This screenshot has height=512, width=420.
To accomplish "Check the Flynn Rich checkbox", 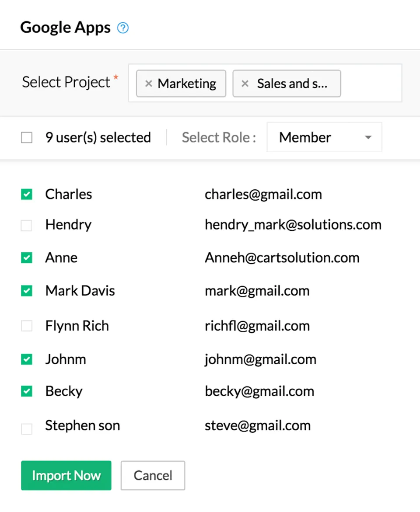I will tap(27, 326).
